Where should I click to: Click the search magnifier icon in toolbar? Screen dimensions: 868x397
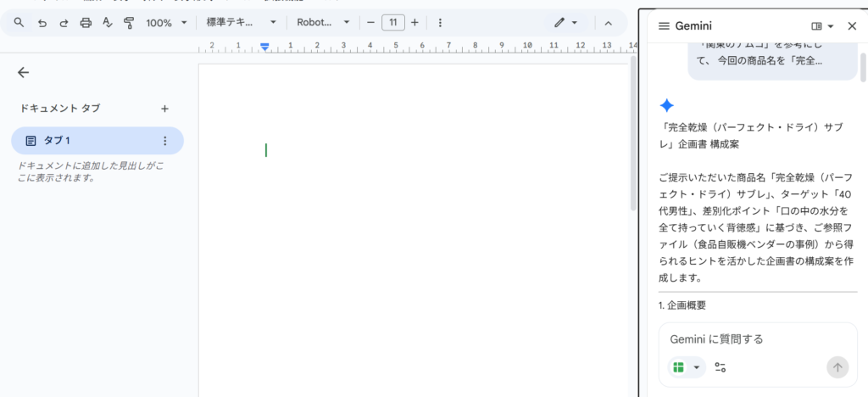19,23
